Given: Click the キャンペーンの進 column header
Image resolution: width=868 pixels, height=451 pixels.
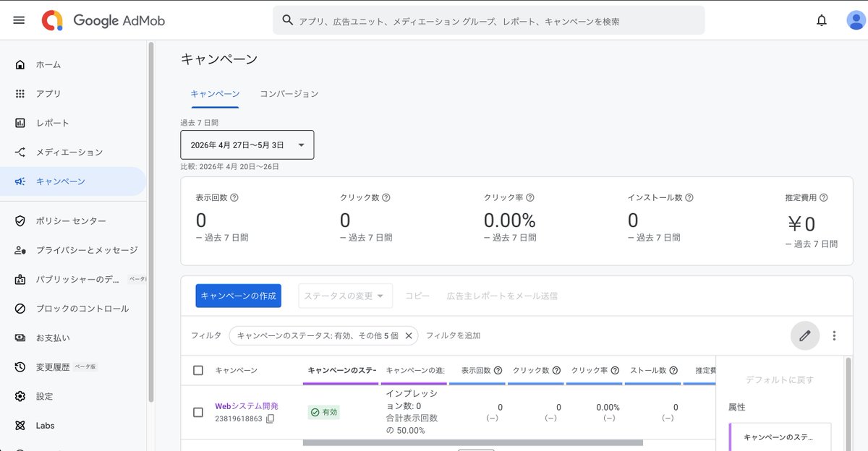Looking at the screenshot, I should point(415,370).
